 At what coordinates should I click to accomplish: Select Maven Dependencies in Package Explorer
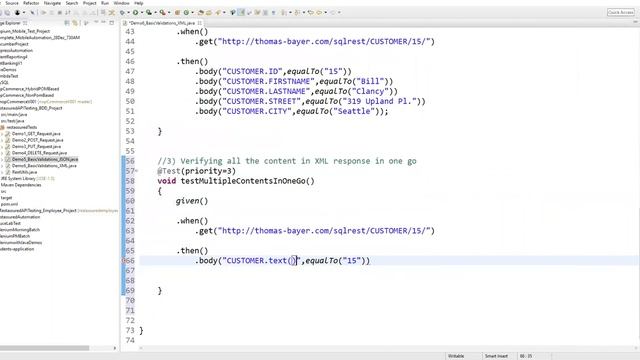pos(21,185)
